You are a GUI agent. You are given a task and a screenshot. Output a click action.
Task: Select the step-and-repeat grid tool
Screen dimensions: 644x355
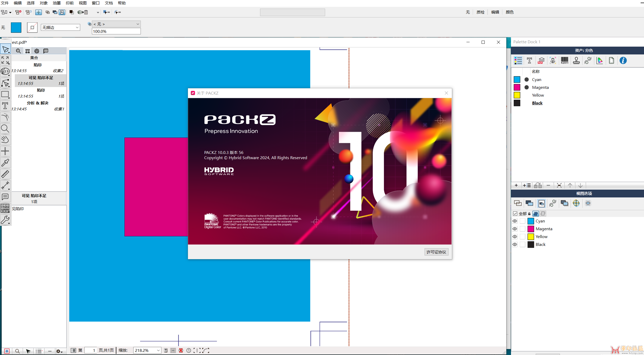[5, 208]
